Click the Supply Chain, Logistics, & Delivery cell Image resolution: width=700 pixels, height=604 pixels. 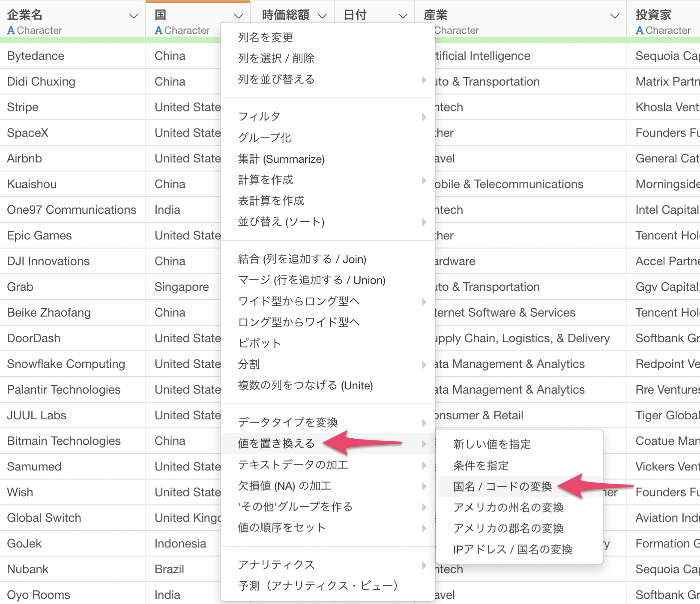point(531,338)
